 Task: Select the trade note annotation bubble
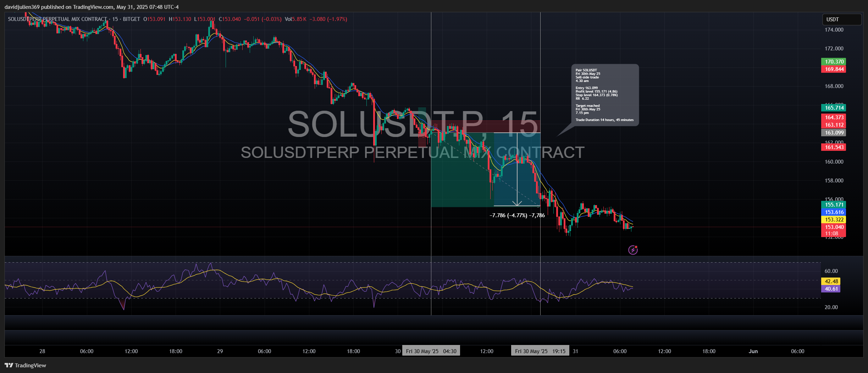point(605,95)
